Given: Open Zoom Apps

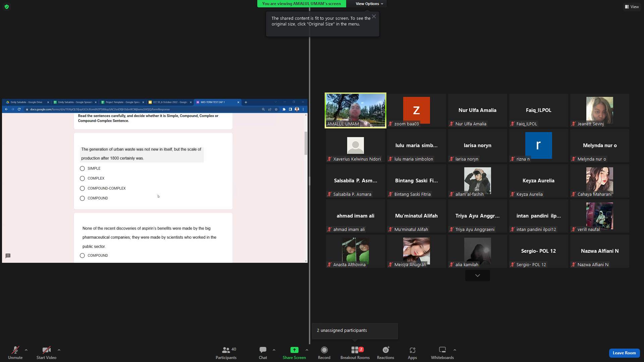Looking at the screenshot, I should [x=412, y=353].
